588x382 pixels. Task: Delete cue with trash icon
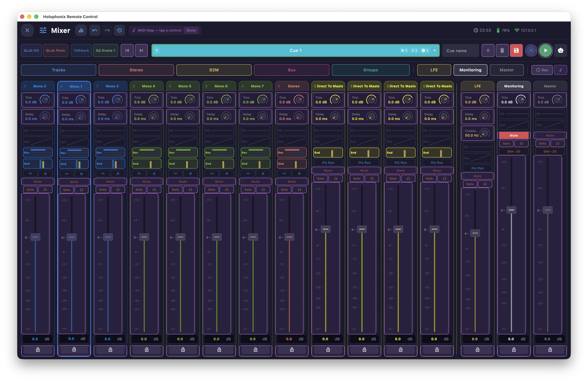pos(502,50)
